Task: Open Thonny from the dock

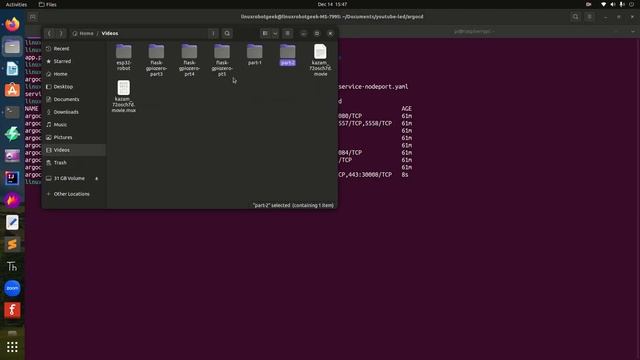Action: point(12,267)
